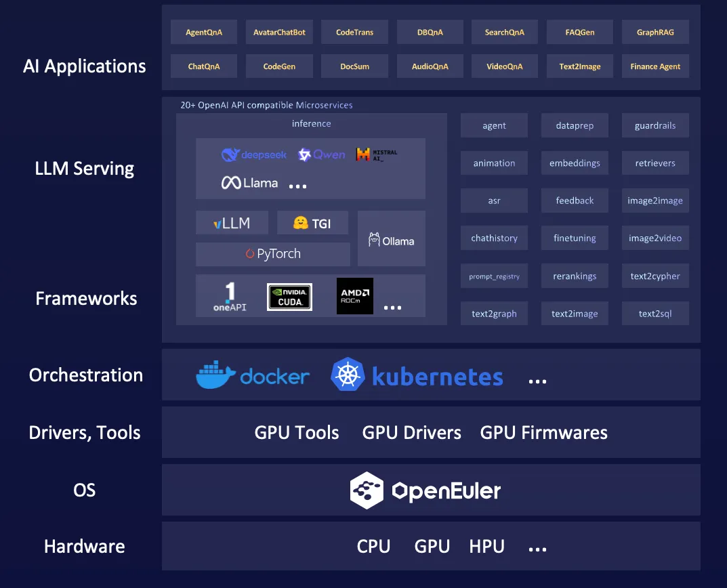The height and width of the screenshot is (588, 727).
Task: Select the Intel oneAPI logo
Action: [x=230, y=297]
